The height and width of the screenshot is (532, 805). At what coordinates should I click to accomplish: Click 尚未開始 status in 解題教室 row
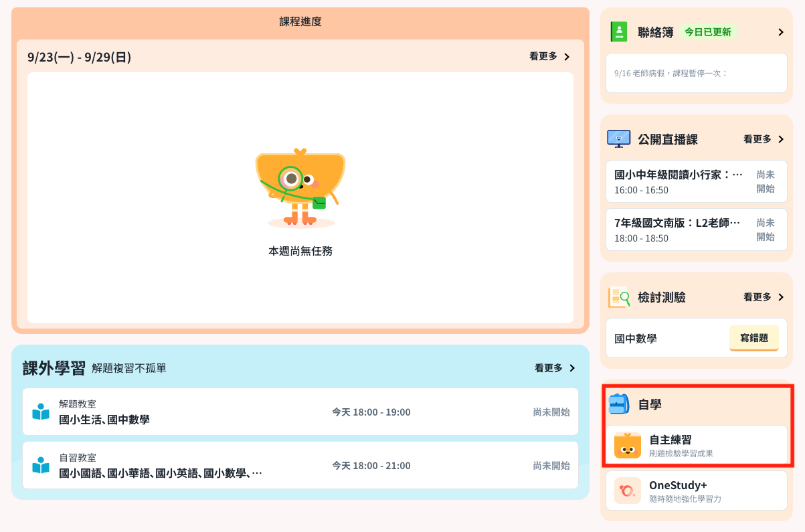tap(551, 412)
